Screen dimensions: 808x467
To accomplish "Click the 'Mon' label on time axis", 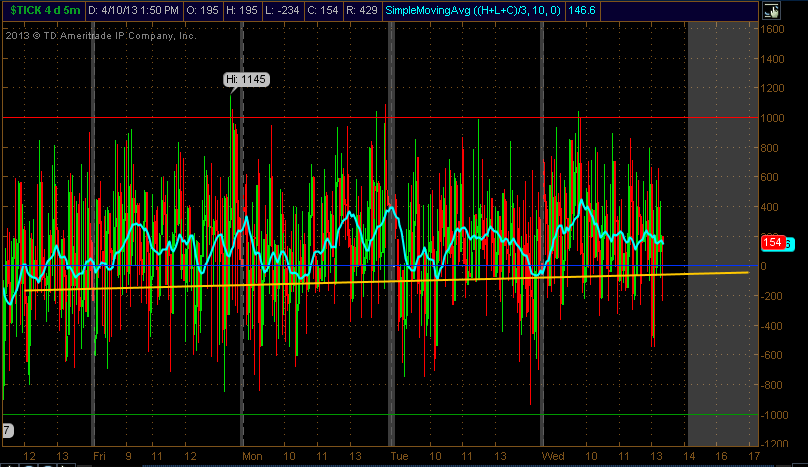I will (252, 456).
